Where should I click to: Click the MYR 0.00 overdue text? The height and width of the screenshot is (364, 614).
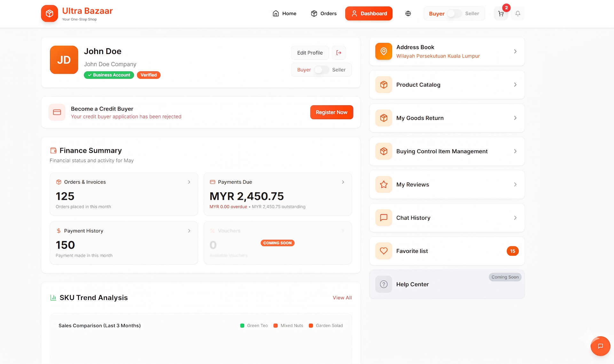pos(228,207)
